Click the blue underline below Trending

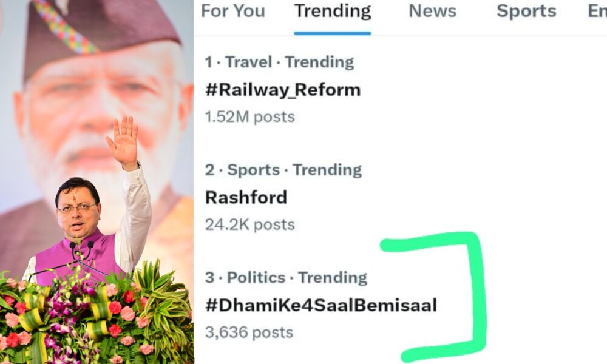click(x=332, y=33)
